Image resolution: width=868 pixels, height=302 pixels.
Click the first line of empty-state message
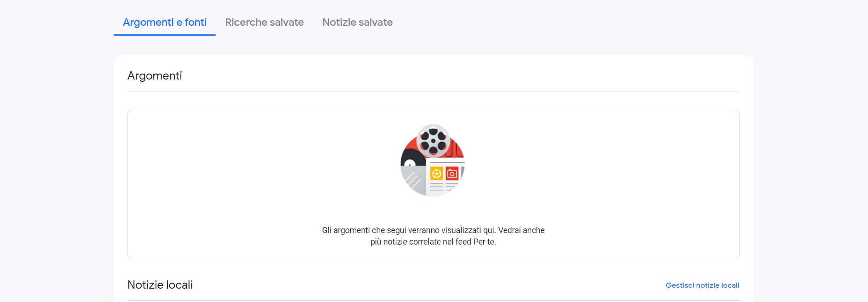tap(433, 230)
